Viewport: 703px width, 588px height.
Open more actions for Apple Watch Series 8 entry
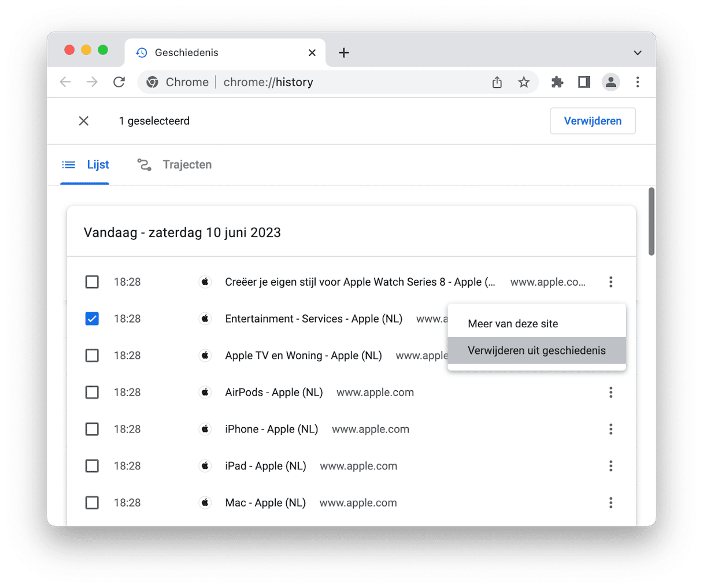click(x=610, y=282)
